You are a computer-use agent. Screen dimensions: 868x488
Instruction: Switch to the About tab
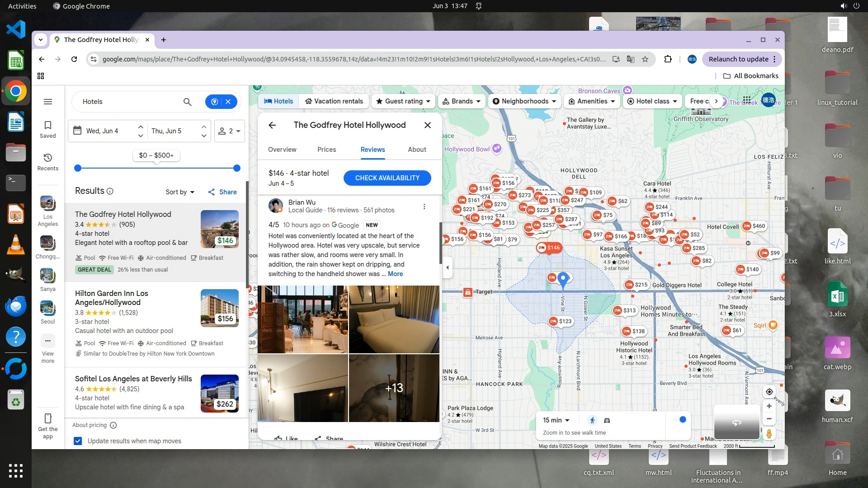[x=417, y=150]
